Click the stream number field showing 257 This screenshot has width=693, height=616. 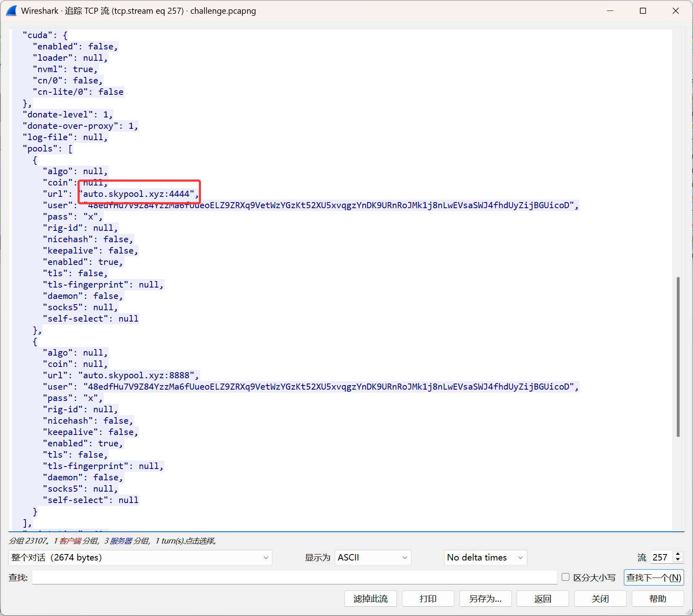pyautogui.click(x=661, y=557)
